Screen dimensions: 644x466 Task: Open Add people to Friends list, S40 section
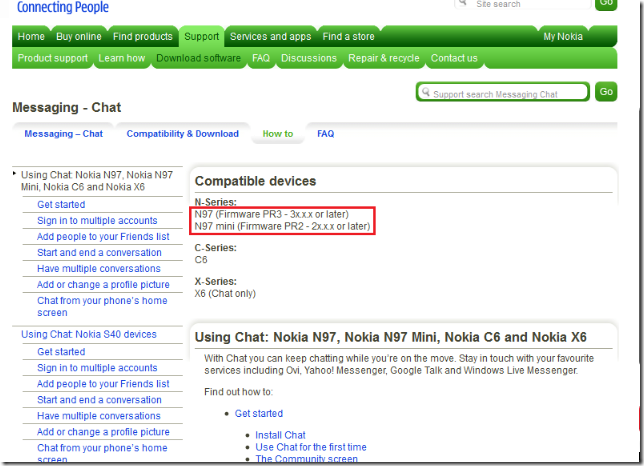click(x=103, y=384)
